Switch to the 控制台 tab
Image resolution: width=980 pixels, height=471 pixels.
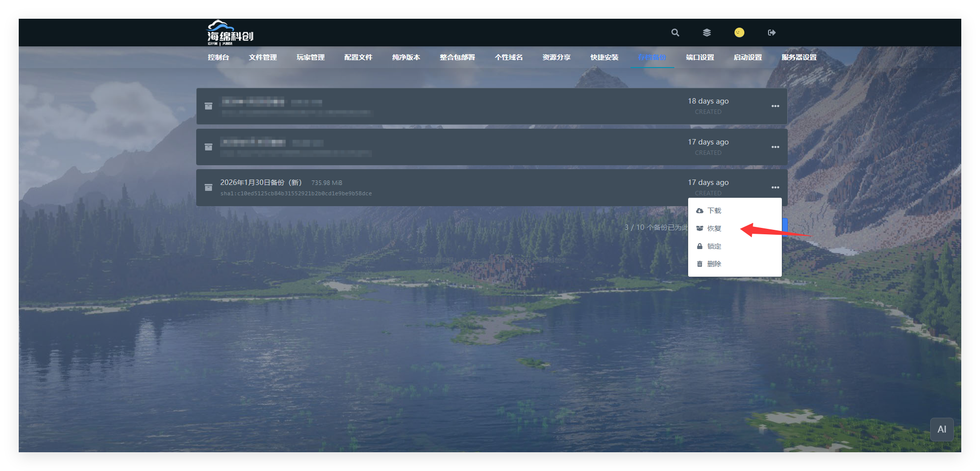click(x=218, y=57)
